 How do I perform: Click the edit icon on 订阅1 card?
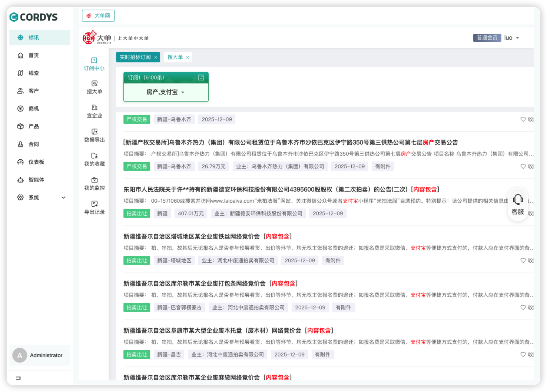[201, 77]
